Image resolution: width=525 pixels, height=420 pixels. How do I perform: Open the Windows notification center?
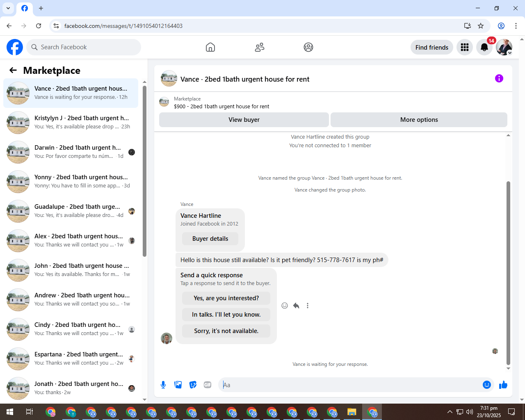pos(511,412)
